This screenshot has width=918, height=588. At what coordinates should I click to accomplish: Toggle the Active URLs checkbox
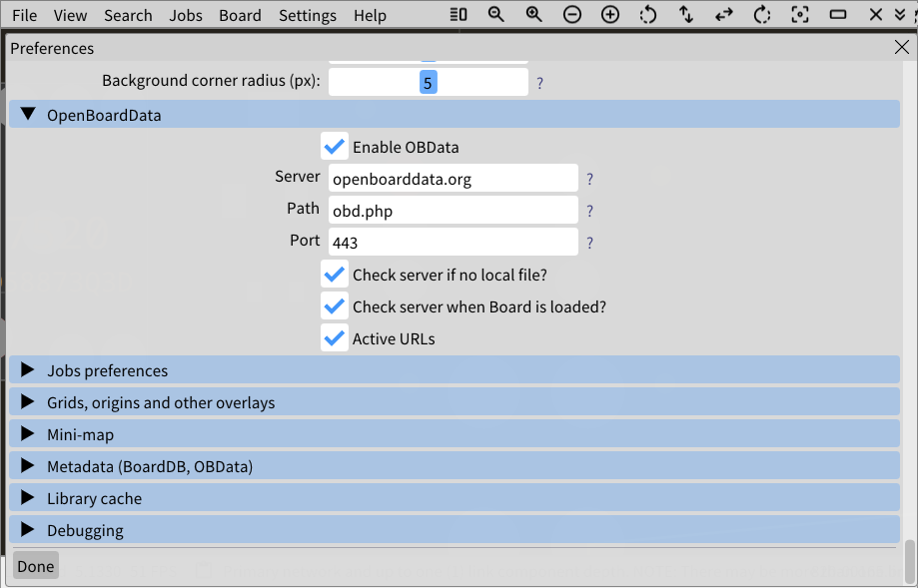pyautogui.click(x=335, y=337)
